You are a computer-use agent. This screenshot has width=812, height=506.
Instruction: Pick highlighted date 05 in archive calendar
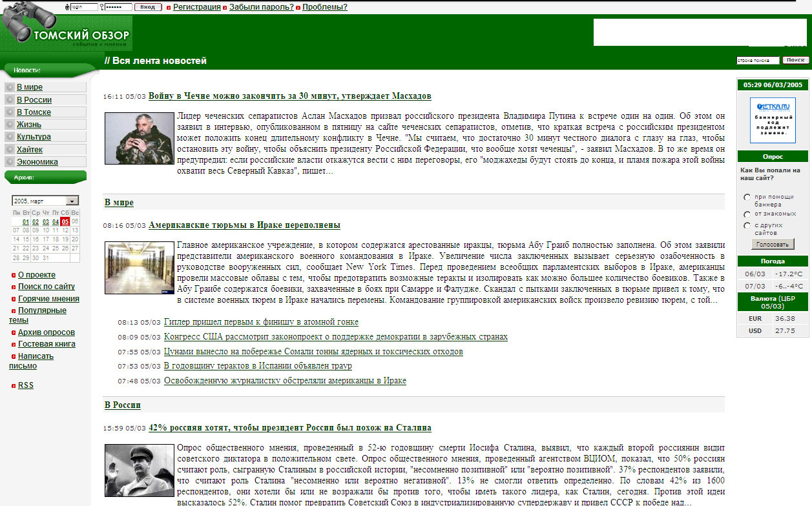(65, 222)
